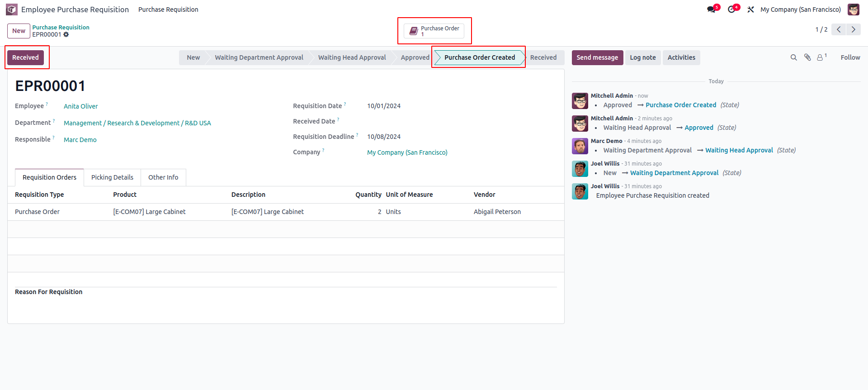Click the Log note button

click(642, 57)
